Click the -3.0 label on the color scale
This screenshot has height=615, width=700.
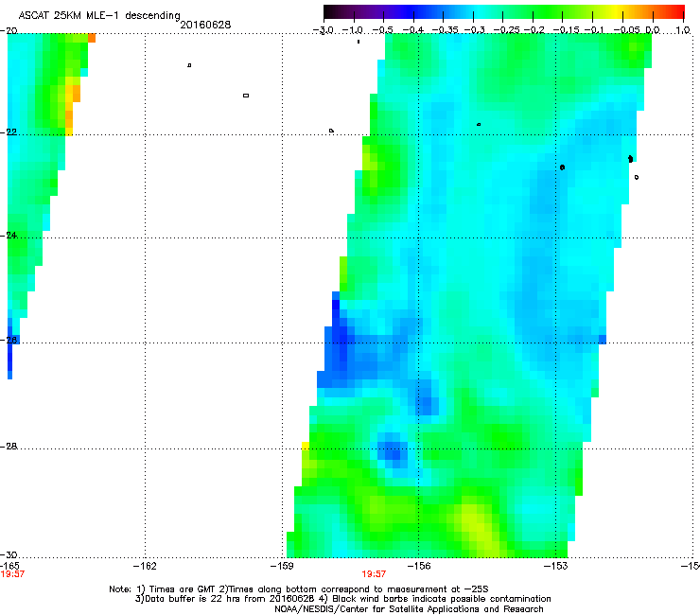323,30
